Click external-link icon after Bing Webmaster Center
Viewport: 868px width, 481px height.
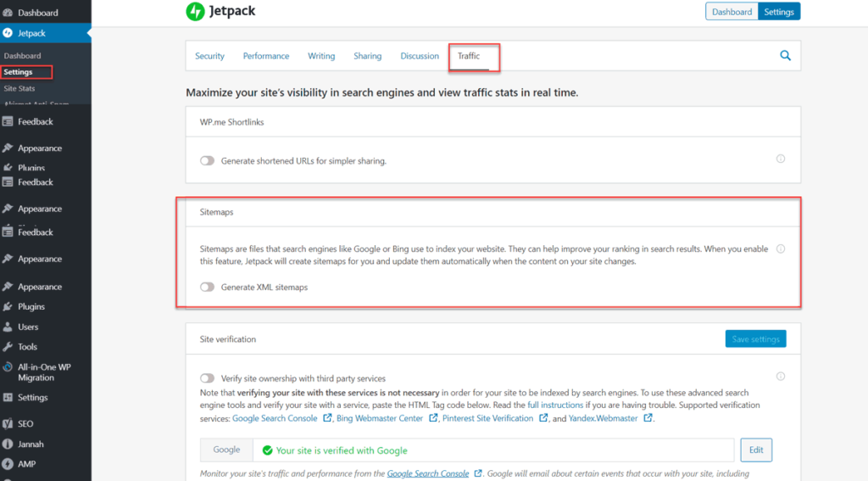point(433,418)
